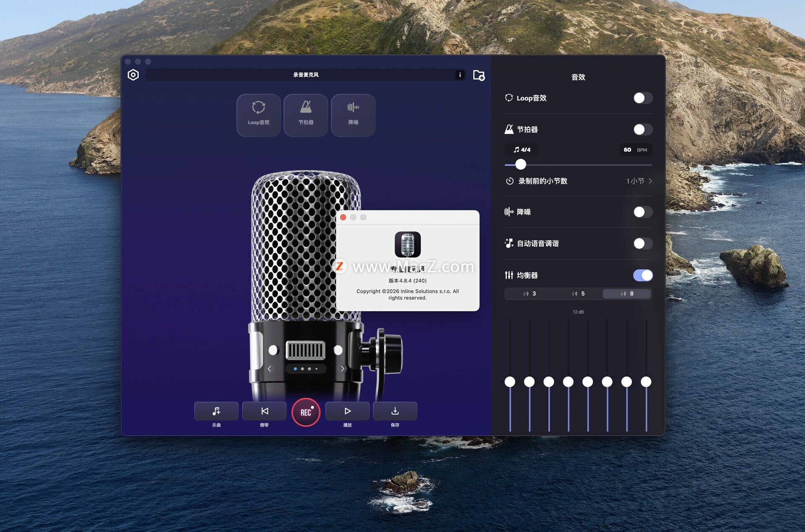The image size is (805, 532).
Task: Click the info 'i' button
Action: tap(460, 75)
